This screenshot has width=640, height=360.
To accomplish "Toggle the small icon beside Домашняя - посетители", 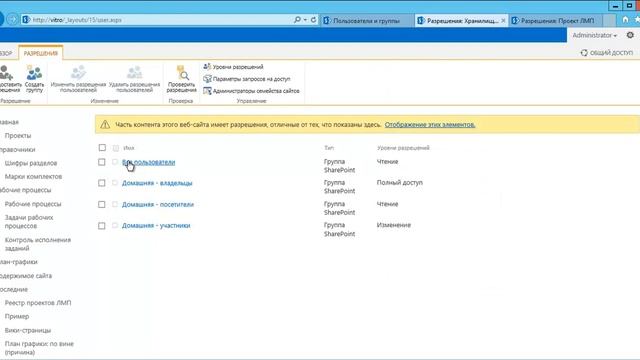I will [115, 204].
